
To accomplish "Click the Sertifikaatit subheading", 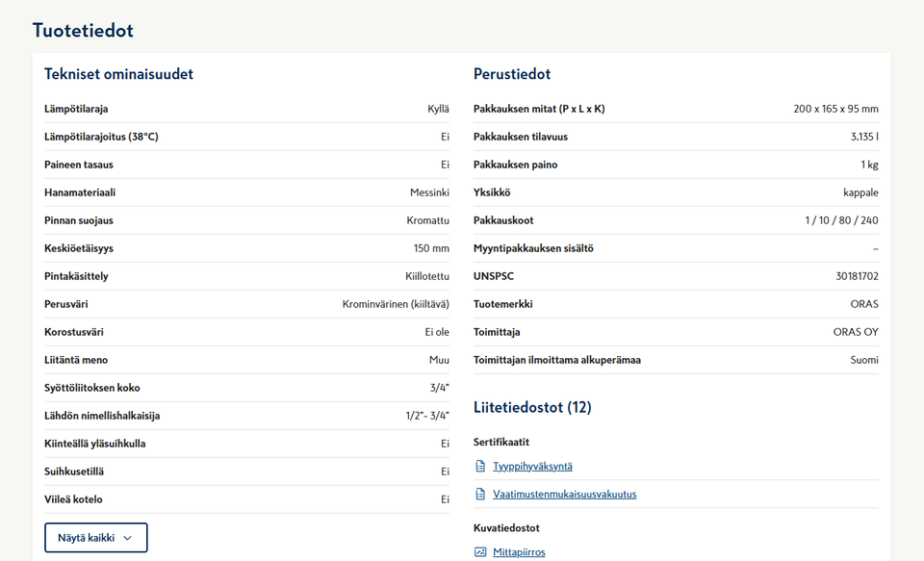I will [x=500, y=442].
